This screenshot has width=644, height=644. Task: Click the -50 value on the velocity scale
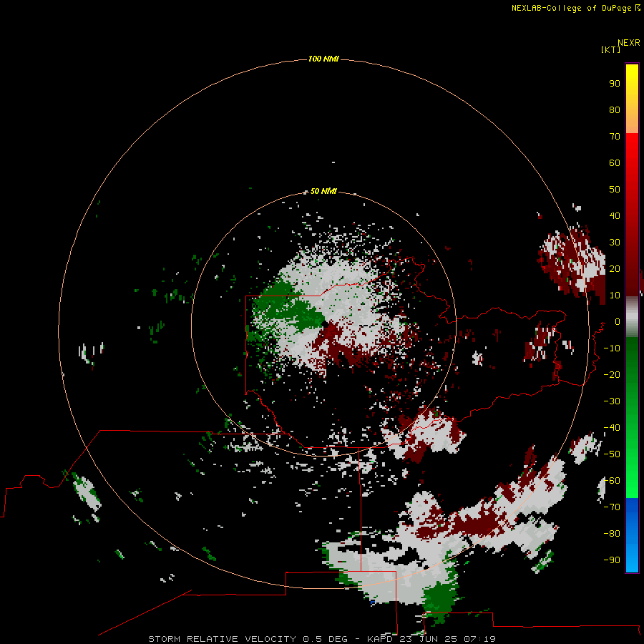click(612, 454)
